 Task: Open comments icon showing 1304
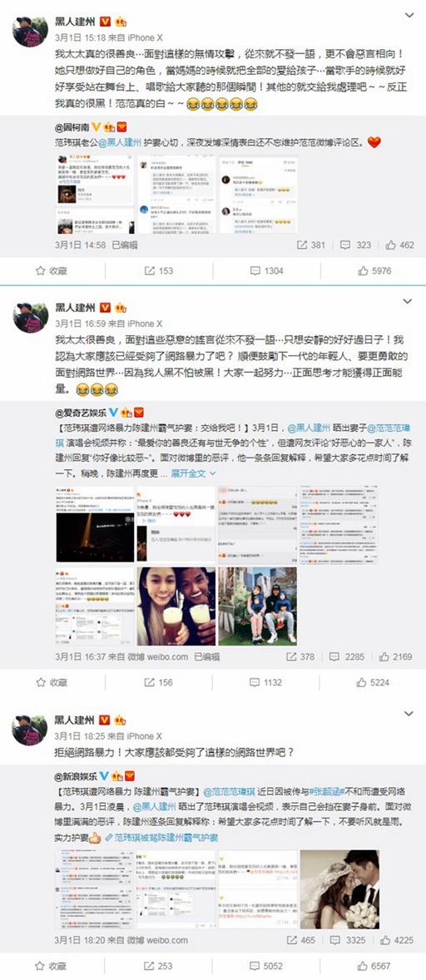(267, 270)
